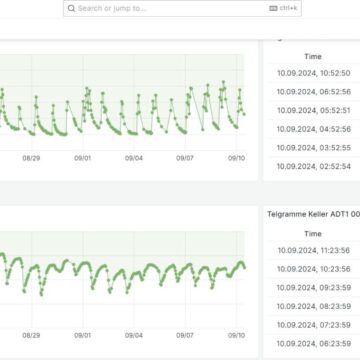Select row 10.09.2024, 05:52:51

[313, 110]
